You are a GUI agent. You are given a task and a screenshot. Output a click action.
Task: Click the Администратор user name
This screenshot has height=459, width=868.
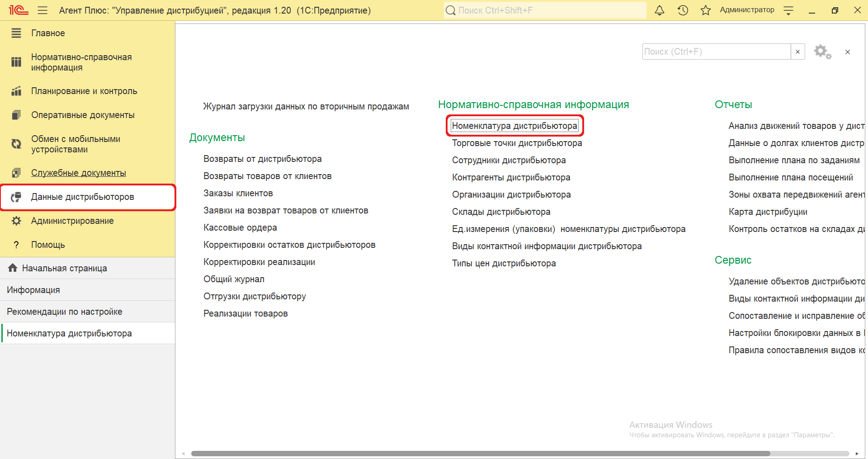(747, 10)
